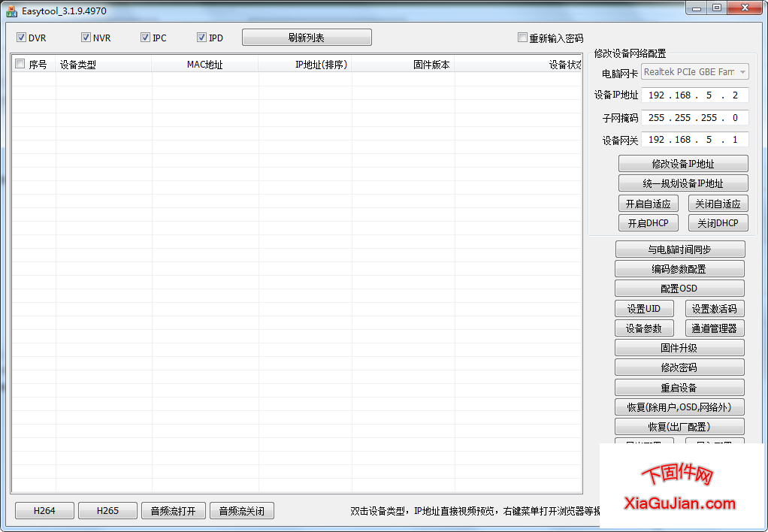
Task: Click the 开启自适应 button
Action: click(x=649, y=204)
